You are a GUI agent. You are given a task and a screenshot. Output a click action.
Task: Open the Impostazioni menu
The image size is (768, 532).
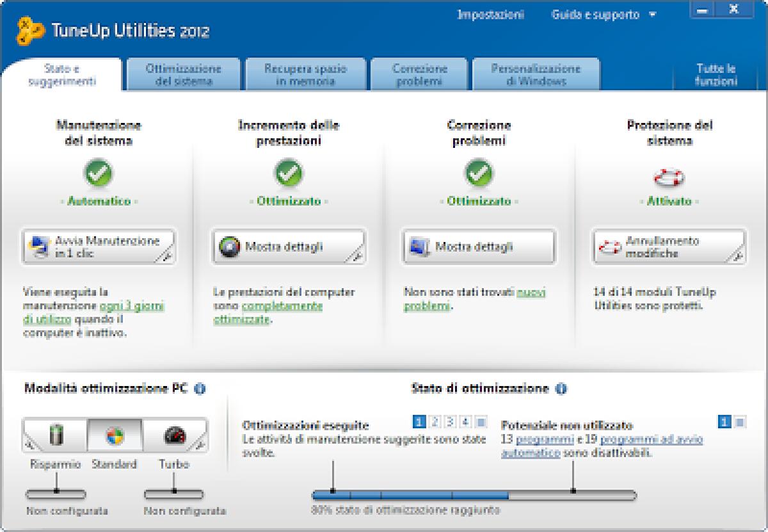(x=490, y=14)
